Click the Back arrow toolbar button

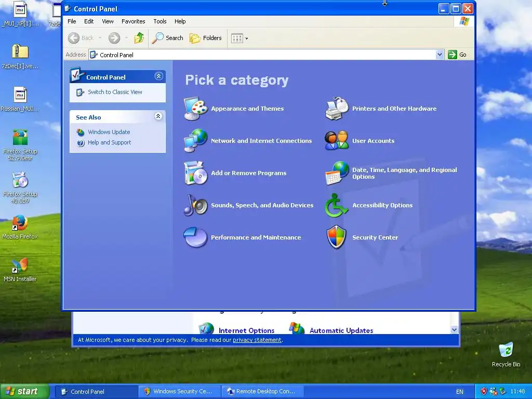[81, 38]
